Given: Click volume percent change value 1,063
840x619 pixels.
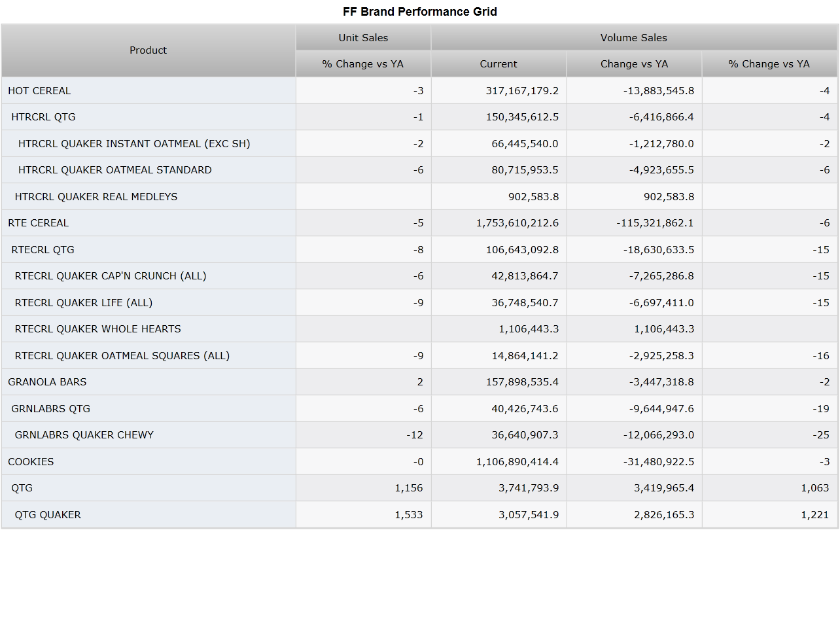Looking at the screenshot, I should pyautogui.click(x=815, y=488).
